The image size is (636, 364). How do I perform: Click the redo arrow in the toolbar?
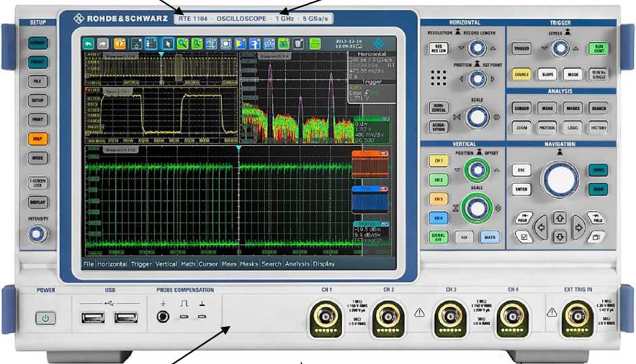(x=103, y=43)
